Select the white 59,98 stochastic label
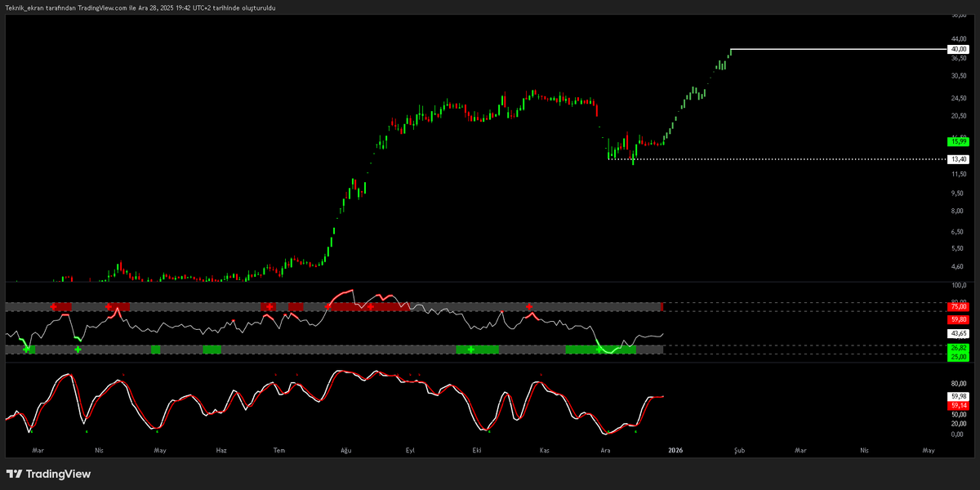This screenshot has height=490, width=980. (x=958, y=396)
